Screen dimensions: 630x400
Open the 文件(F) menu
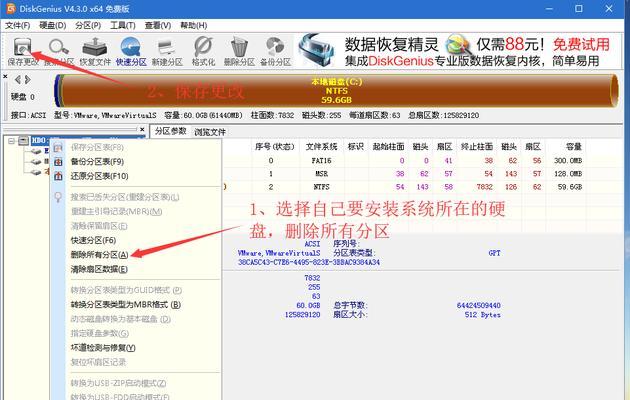tap(17, 25)
